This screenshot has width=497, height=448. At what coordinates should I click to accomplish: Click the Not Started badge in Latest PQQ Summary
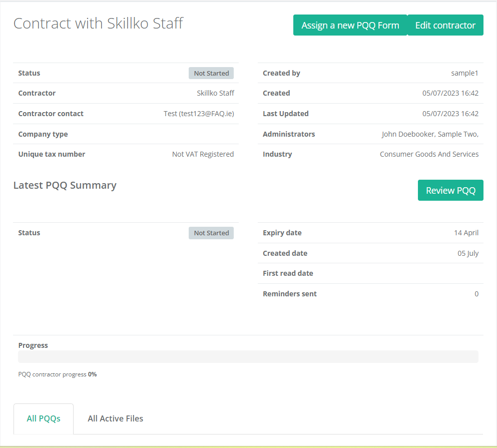[x=211, y=233]
